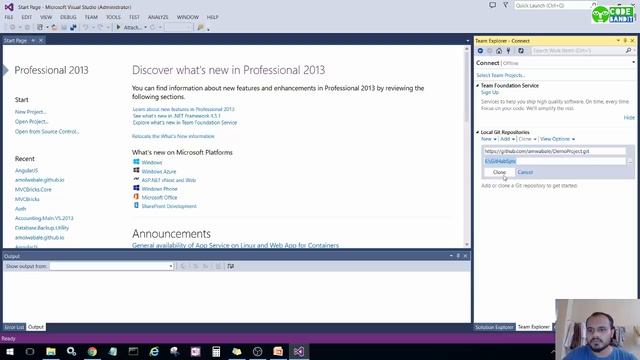The width and height of the screenshot is (640, 360).
Task: Click the notifications flag icon
Action: point(505,5)
